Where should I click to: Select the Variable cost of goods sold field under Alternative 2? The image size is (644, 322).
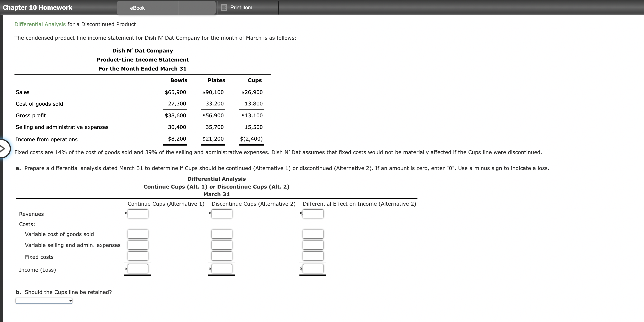click(222, 234)
